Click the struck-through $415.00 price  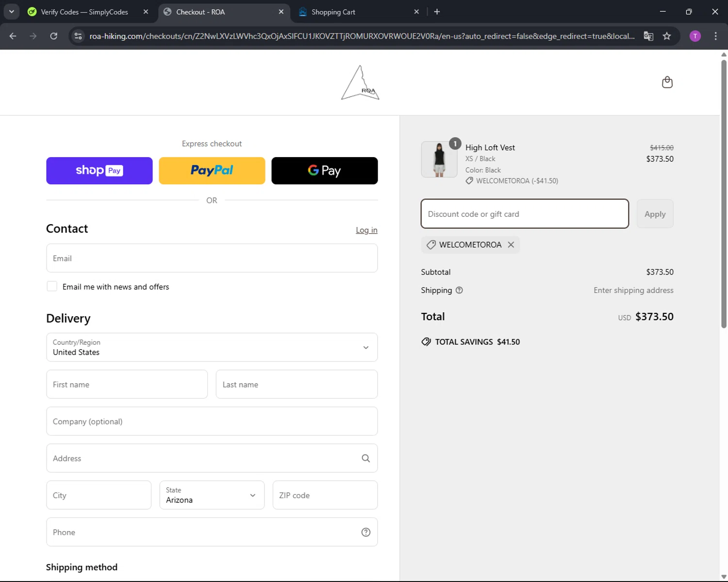click(662, 147)
